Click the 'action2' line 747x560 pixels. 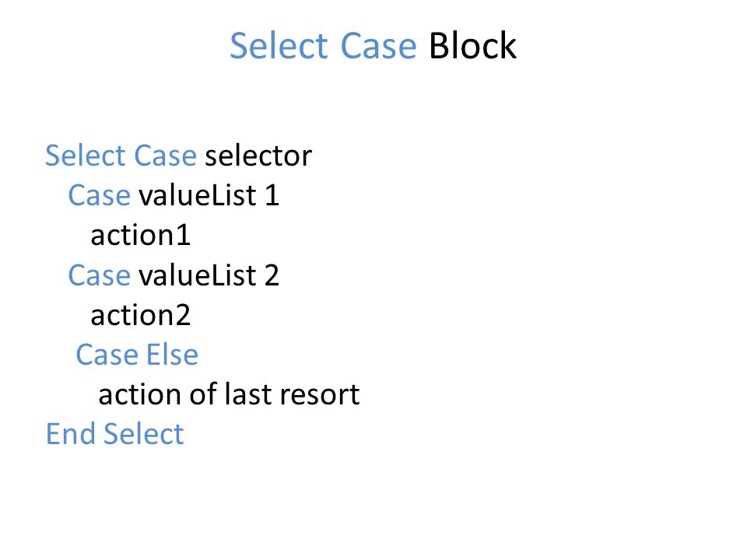coord(141,315)
